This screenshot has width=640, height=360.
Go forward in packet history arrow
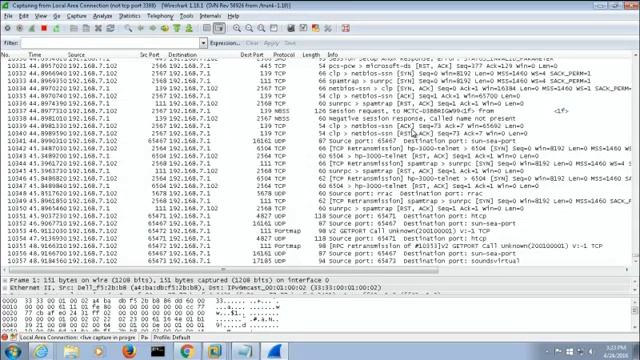click(x=153, y=28)
